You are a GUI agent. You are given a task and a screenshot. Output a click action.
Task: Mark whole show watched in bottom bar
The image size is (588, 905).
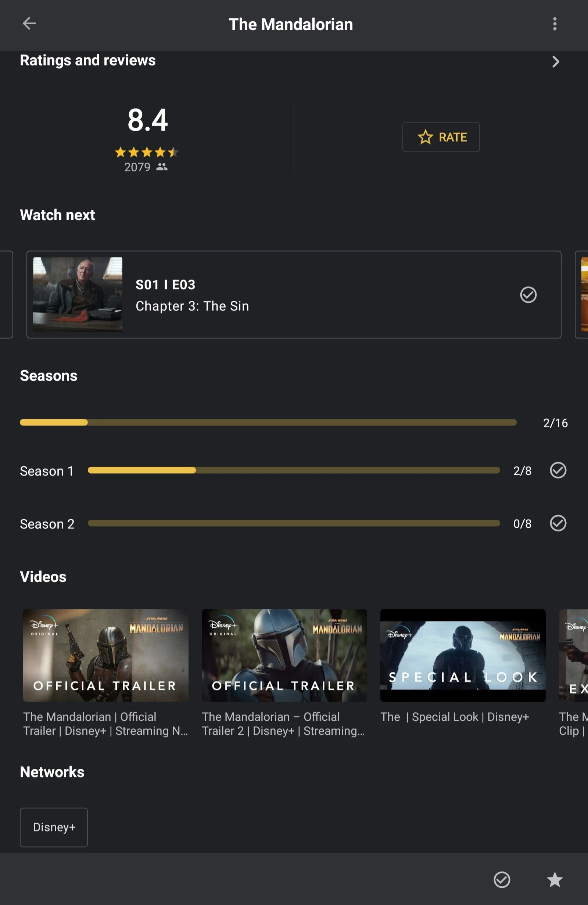tap(502, 880)
